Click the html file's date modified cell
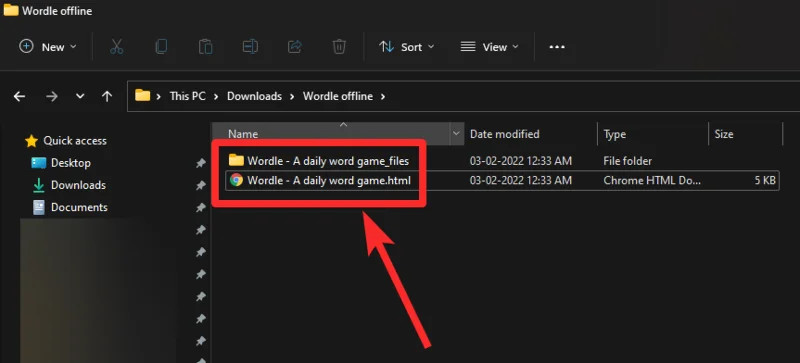 pos(520,180)
